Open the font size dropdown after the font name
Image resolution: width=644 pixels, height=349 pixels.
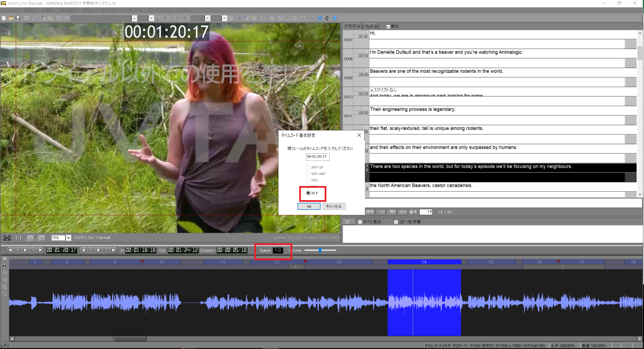(x=151, y=18)
